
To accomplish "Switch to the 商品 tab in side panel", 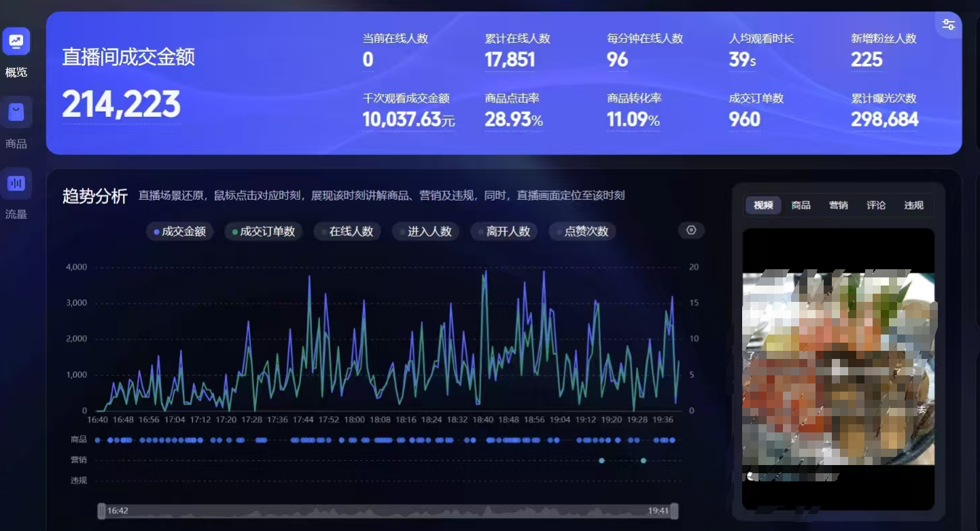I will point(801,205).
